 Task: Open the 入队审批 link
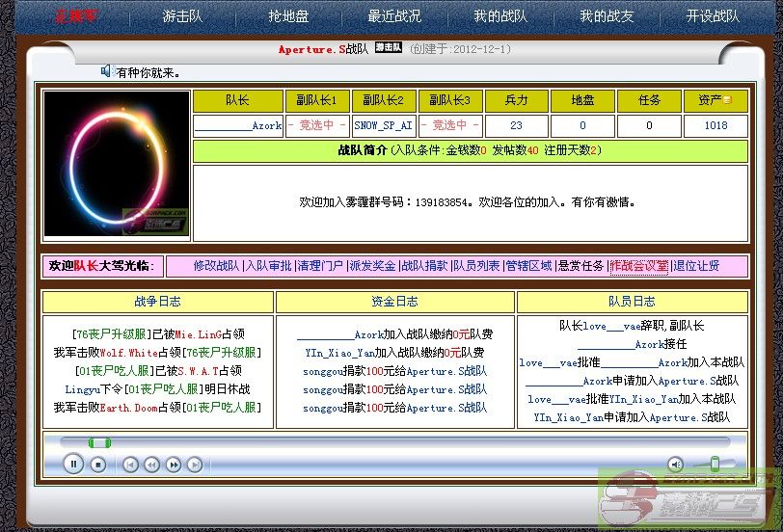268,266
